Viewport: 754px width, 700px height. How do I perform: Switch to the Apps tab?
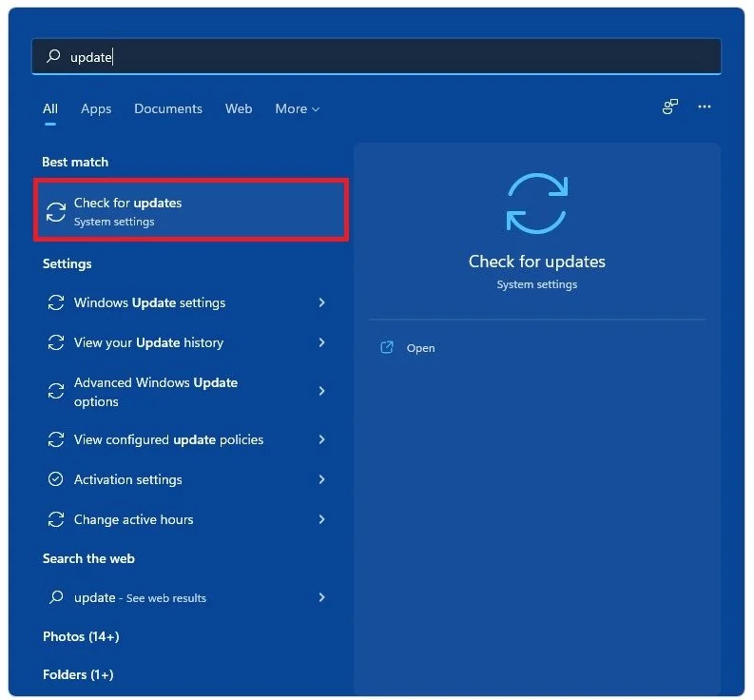pos(96,109)
